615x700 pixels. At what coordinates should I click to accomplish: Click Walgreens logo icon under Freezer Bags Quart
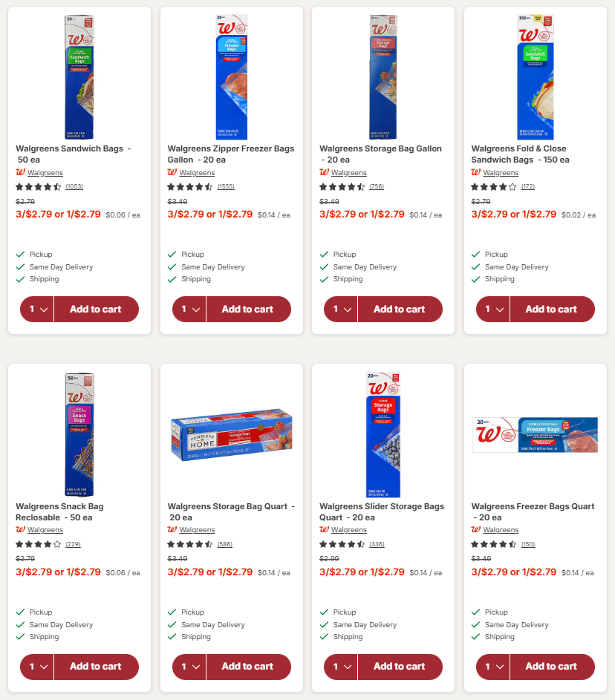pyautogui.click(x=476, y=530)
